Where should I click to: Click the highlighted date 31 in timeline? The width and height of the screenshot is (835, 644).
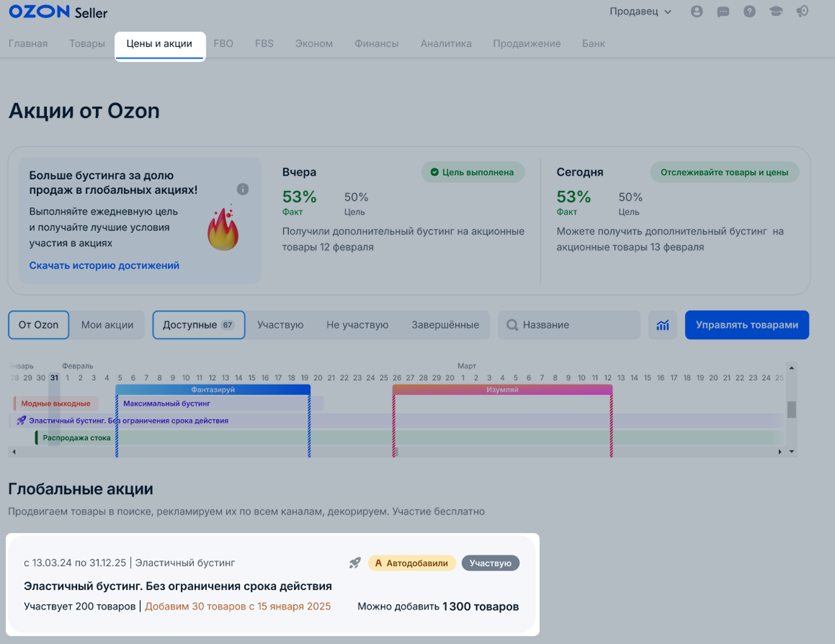(54, 377)
